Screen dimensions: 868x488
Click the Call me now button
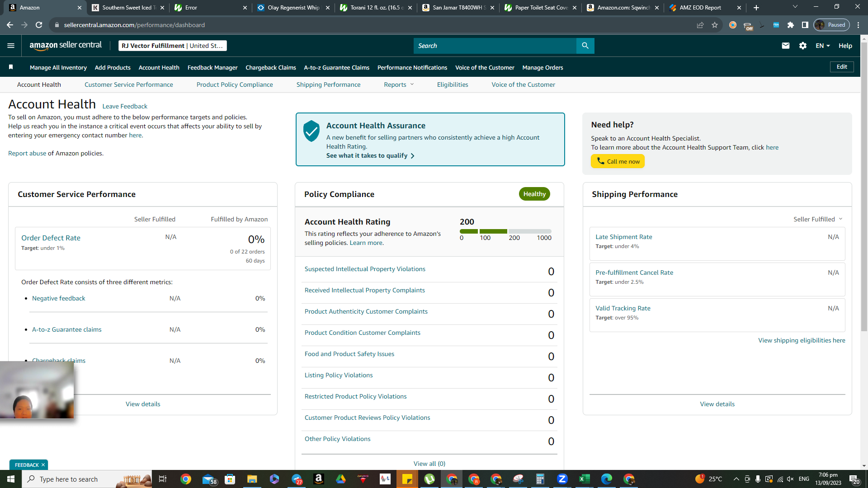(618, 161)
